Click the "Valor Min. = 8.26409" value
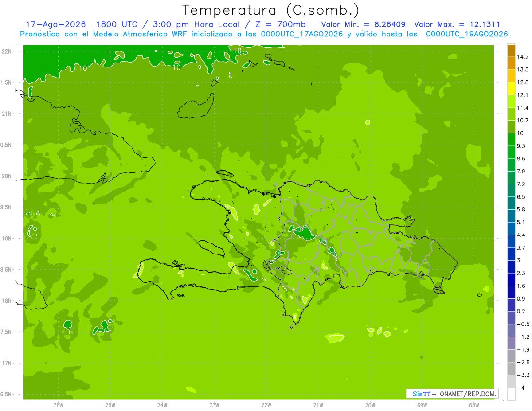532x411 pixels. point(363,24)
